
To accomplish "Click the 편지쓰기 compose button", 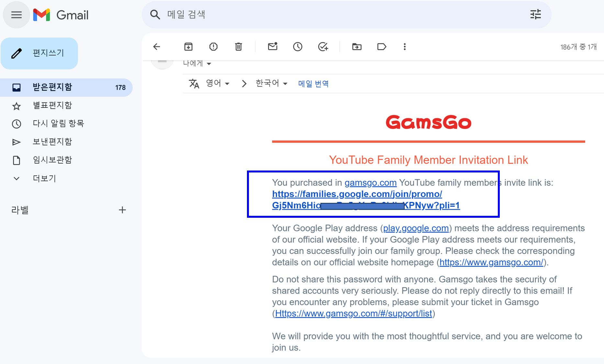I will [x=39, y=53].
